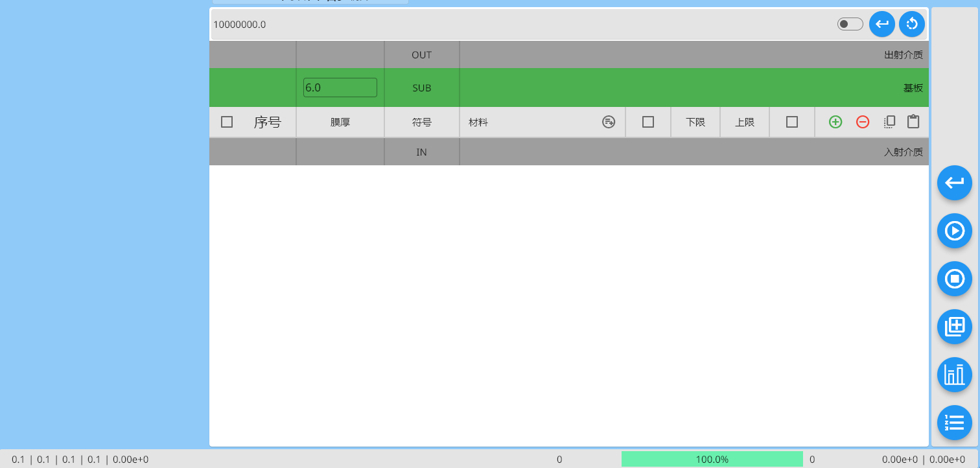
Task: Delete a layer using the red minus icon
Action: coord(862,121)
